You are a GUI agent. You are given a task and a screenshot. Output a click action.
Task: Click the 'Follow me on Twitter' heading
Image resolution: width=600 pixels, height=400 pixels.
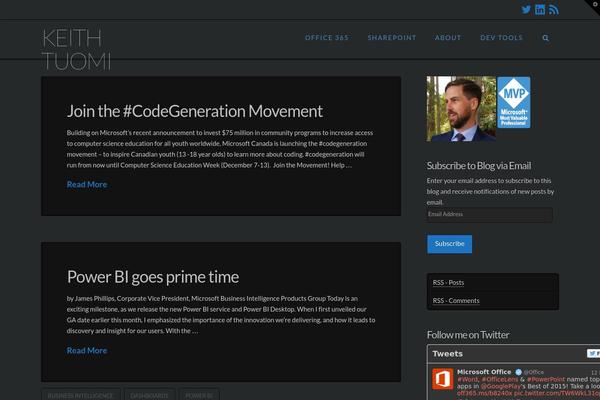click(468, 335)
